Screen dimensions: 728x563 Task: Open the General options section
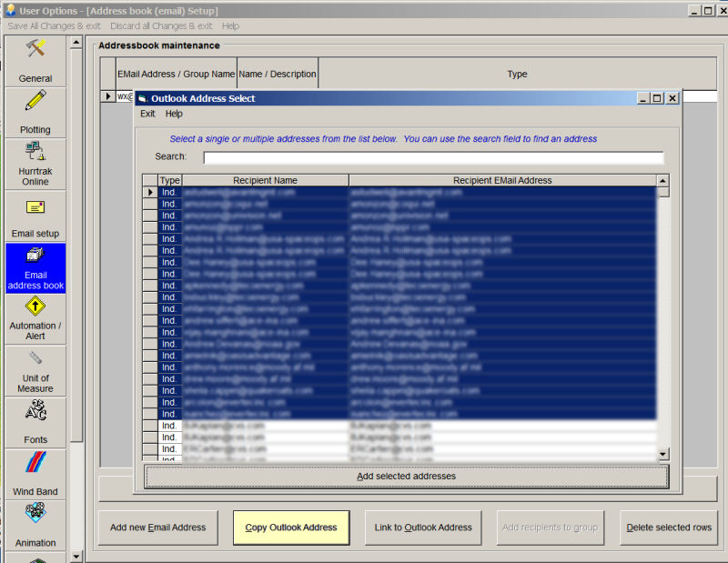pyautogui.click(x=35, y=61)
